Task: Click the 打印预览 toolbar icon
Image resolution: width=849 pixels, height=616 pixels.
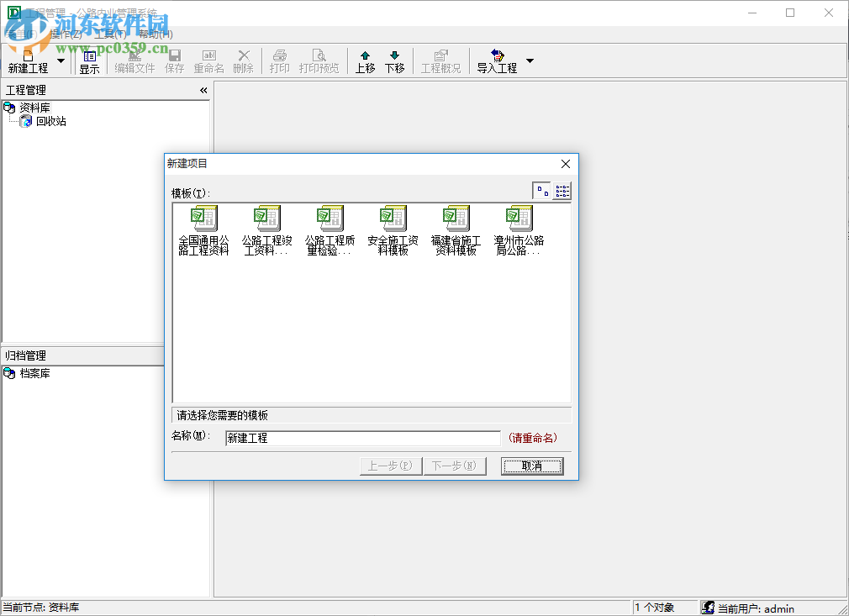Action: [x=319, y=61]
